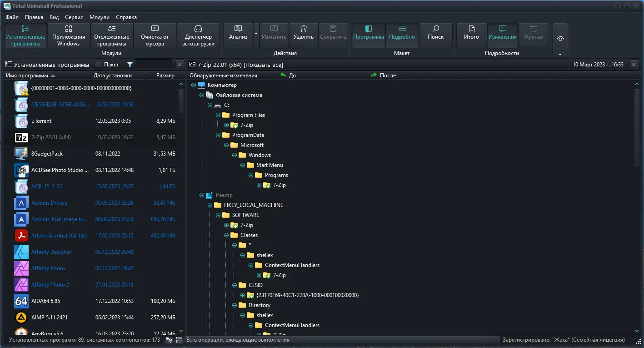Collapse the Program Files folder node
The height and width of the screenshot is (348, 644).
[x=218, y=115]
